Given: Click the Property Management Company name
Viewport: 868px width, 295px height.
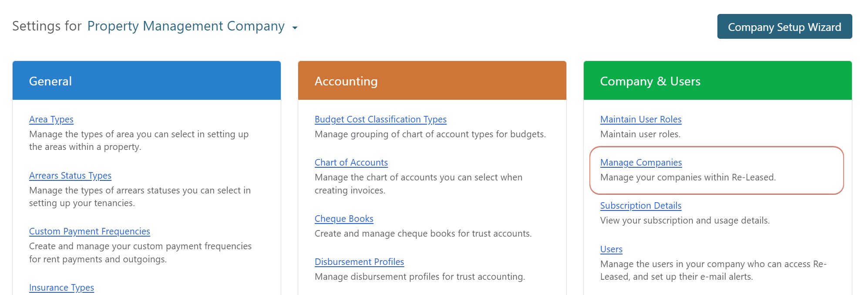Looking at the screenshot, I should pos(186,26).
